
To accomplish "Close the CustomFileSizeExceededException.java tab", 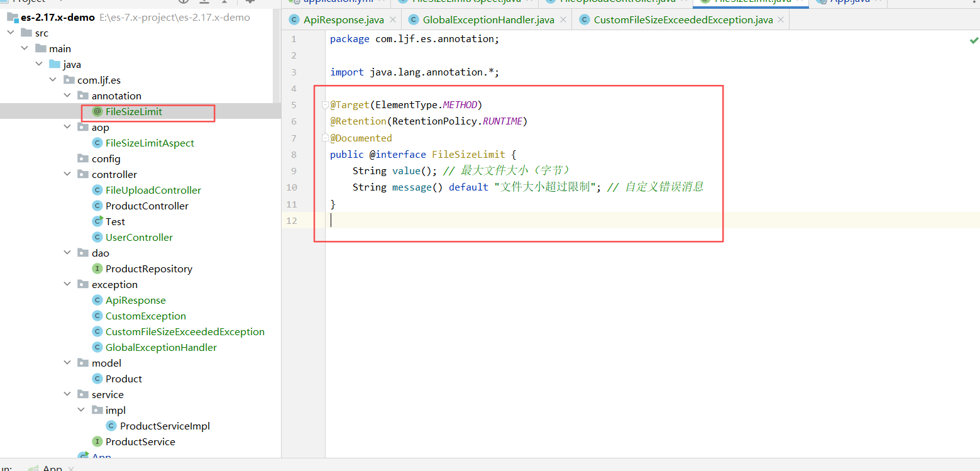I will pyautogui.click(x=781, y=20).
